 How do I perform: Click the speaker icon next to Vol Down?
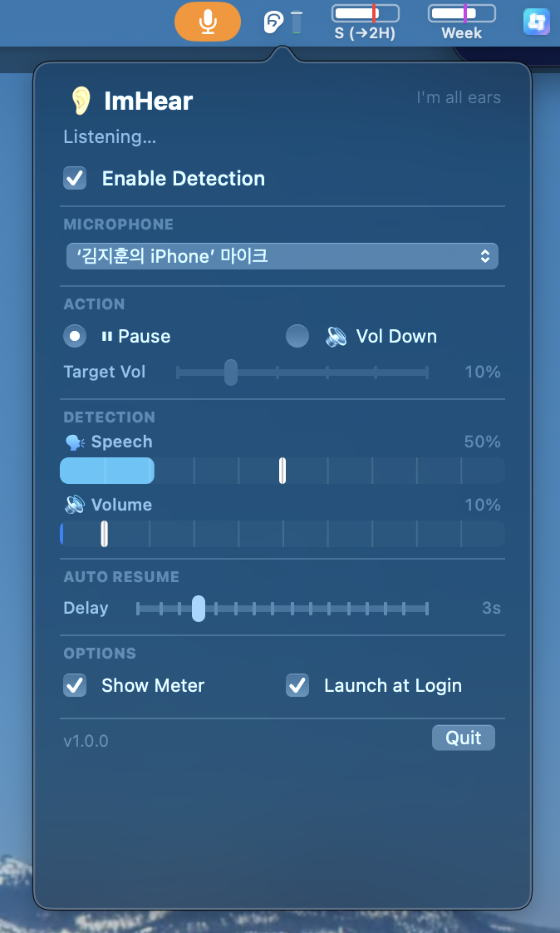pos(336,336)
